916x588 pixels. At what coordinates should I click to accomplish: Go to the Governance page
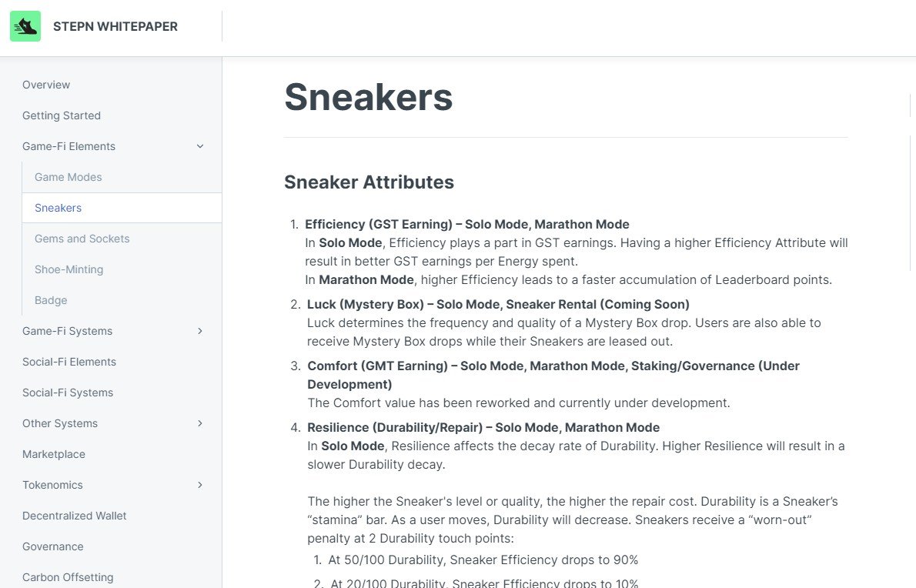point(53,546)
